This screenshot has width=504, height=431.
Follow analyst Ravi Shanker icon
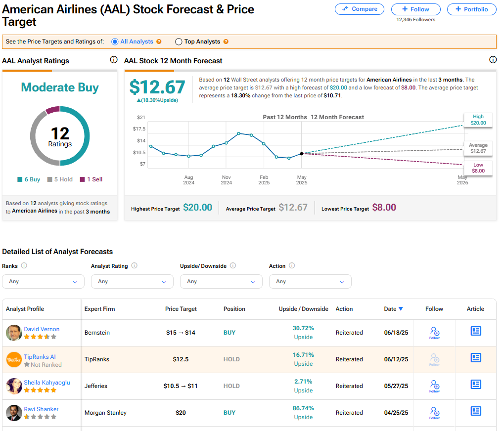click(x=435, y=412)
